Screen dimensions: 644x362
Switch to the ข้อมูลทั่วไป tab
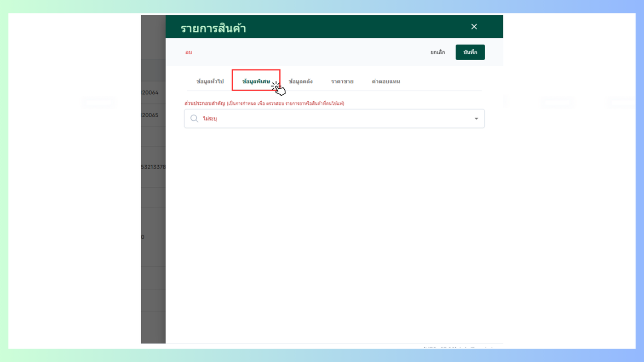pos(210,81)
